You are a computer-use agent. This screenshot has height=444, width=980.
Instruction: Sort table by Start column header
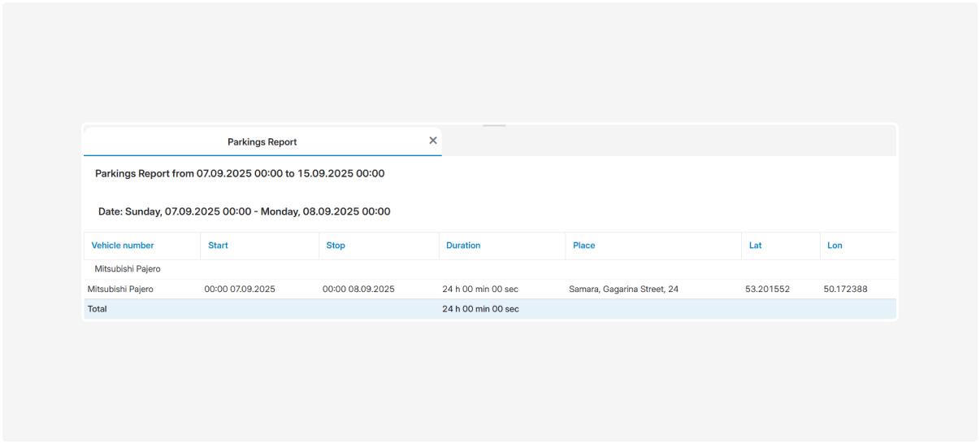(218, 246)
